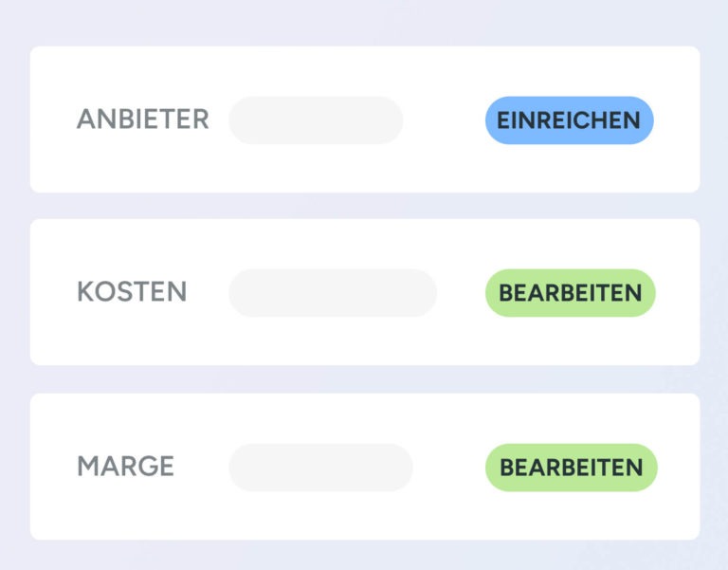Click the blue EINREICHEN button
The height and width of the screenshot is (570, 728).
tap(569, 120)
